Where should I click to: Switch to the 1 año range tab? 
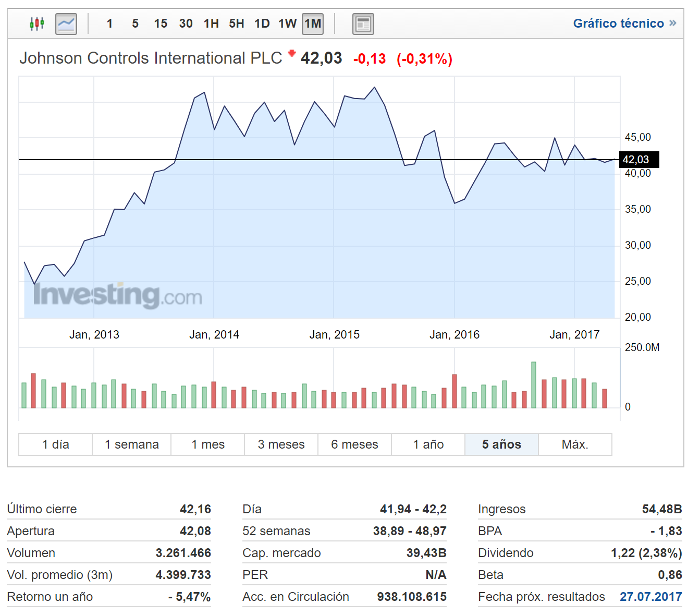pos(428,444)
